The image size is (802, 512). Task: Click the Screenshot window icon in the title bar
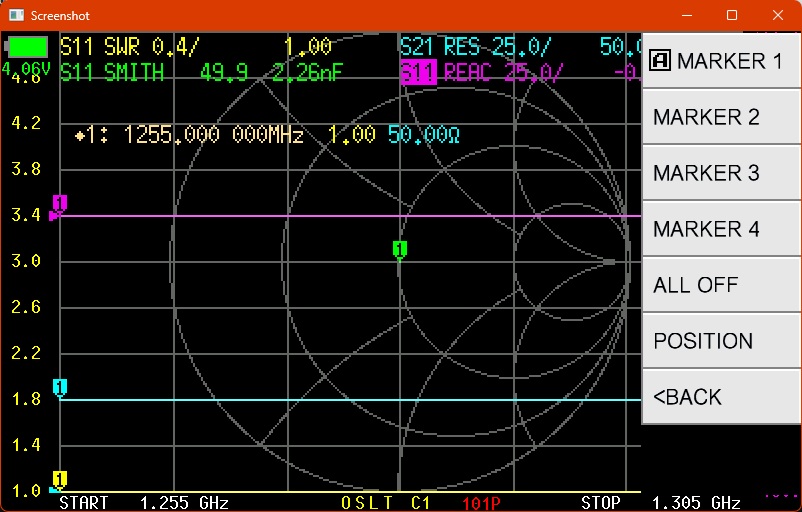14,15
